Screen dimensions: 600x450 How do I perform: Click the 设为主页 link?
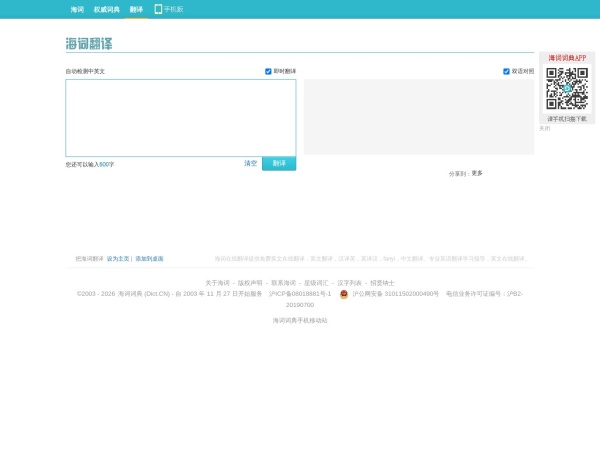[x=118, y=258]
